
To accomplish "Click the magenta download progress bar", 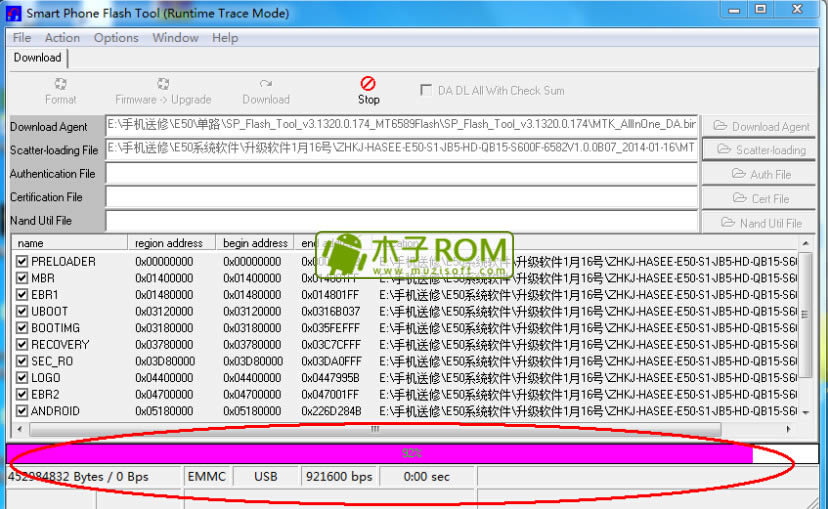I will (x=380, y=453).
